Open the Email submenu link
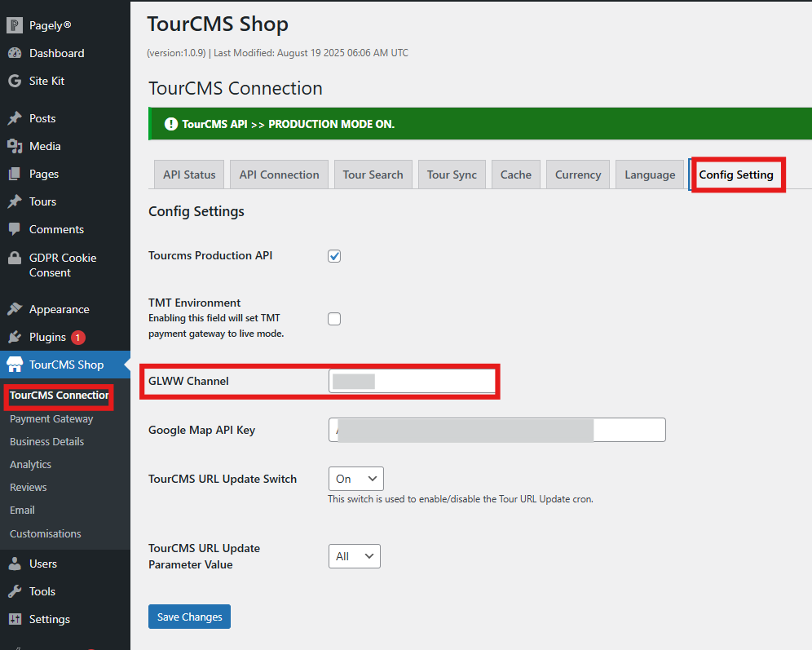812x650 pixels. click(22, 511)
